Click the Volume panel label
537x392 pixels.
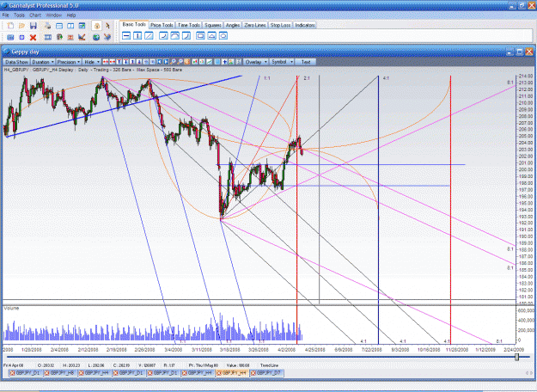click(x=11, y=309)
